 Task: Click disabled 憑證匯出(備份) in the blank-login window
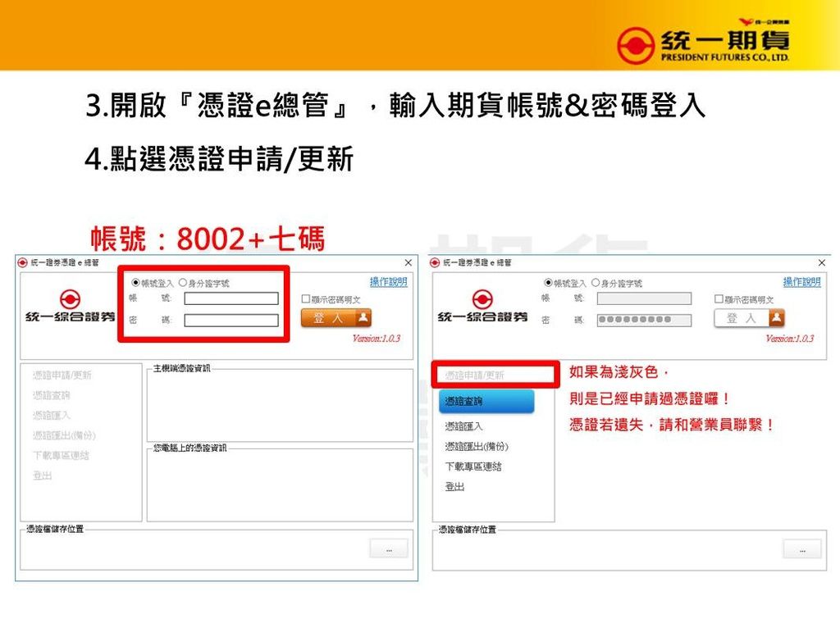[64, 435]
